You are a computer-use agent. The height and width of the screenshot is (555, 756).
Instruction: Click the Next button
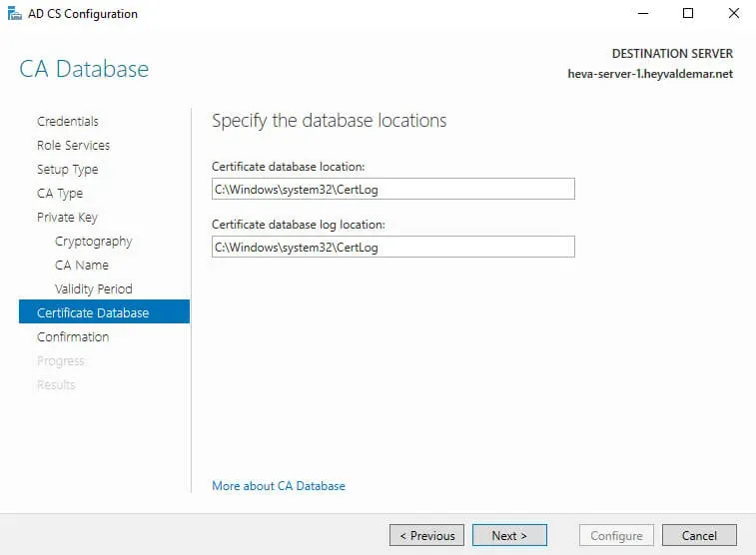(509, 535)
